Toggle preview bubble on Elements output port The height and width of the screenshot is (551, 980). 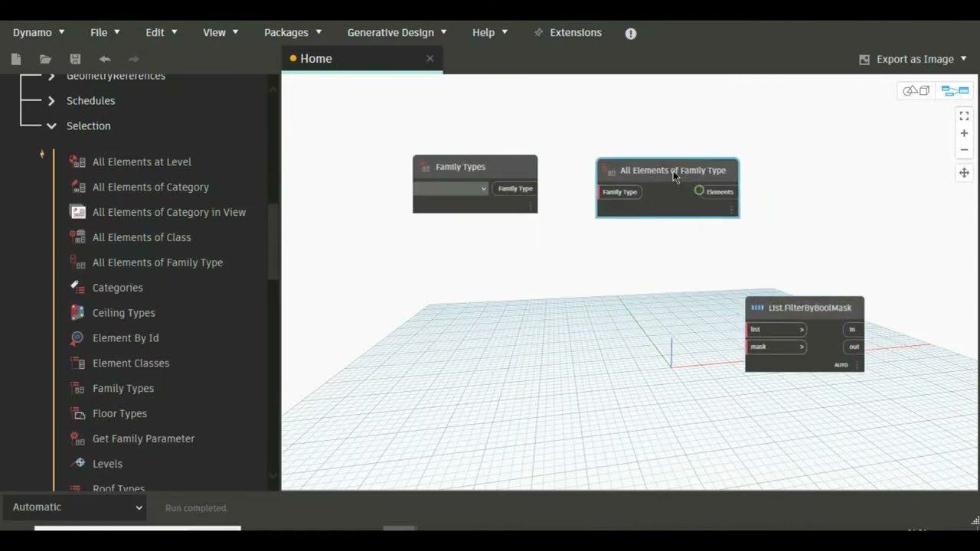(x=699, y=191)
